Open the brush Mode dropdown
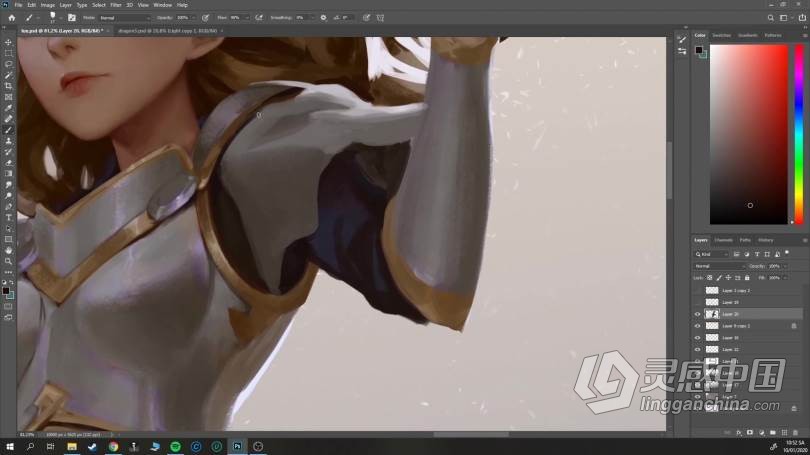This screenshot has width=810, height=455. click(124, 18)
